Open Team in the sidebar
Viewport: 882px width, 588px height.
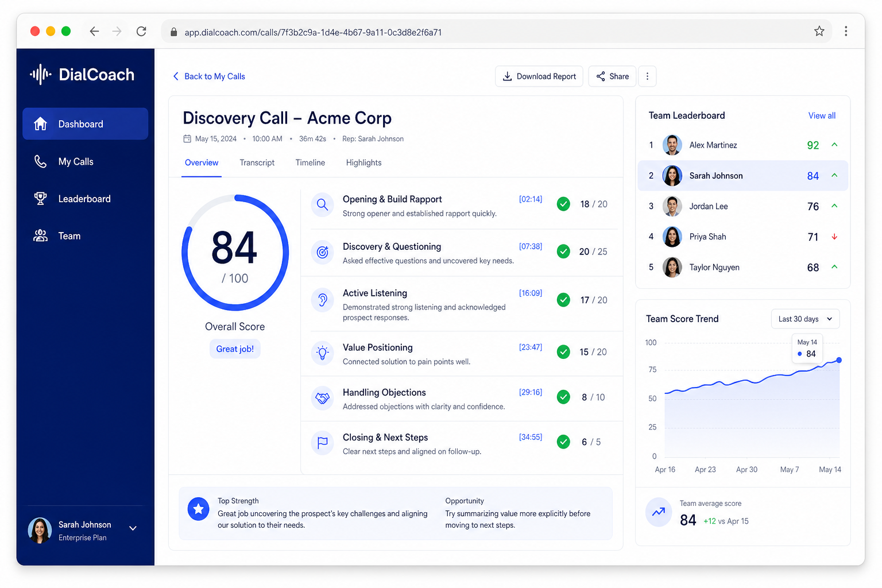[x=85, y=235]
